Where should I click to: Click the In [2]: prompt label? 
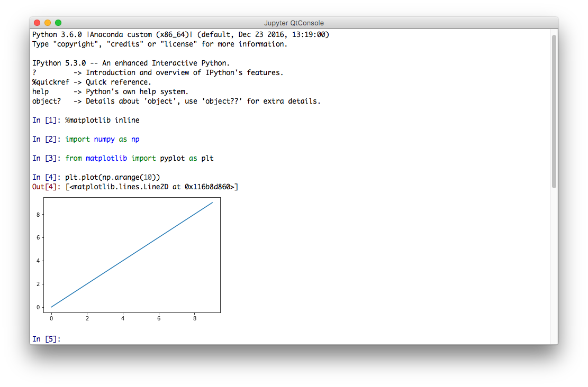(x=47, y=140)
